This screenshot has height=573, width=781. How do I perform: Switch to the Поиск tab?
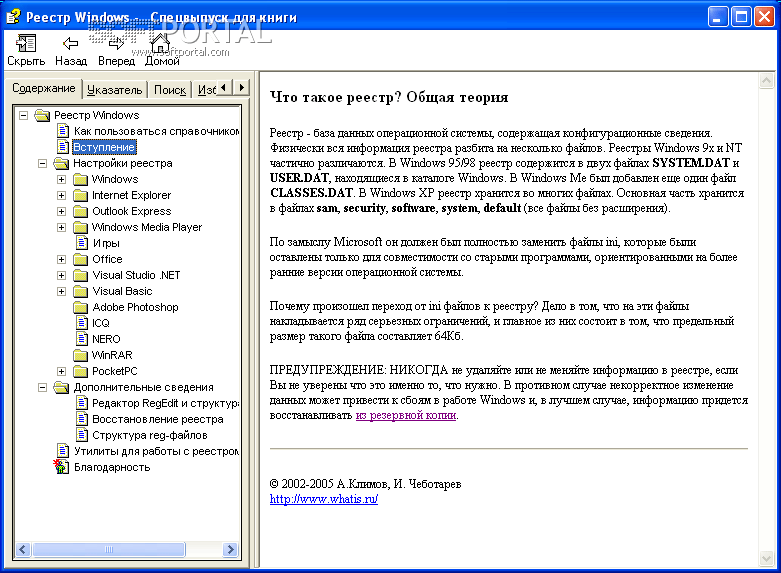point(170,90)
